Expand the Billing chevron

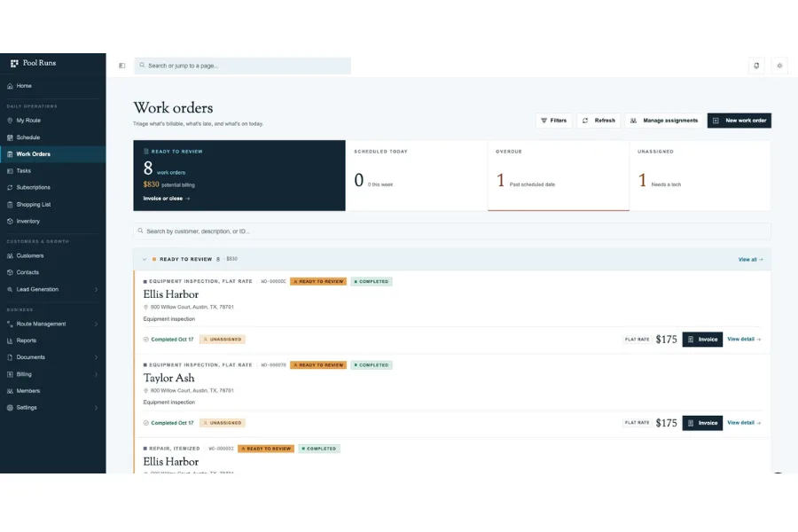(x=96, y=374)
